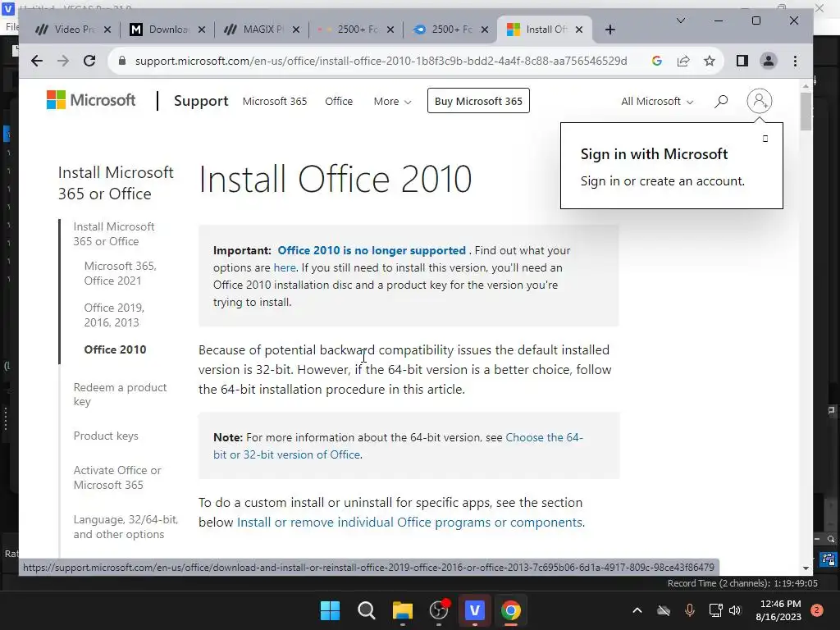Open the Microsoft 365 nav item
Viewport: 840px width, 630px height.
pos(275,101)
